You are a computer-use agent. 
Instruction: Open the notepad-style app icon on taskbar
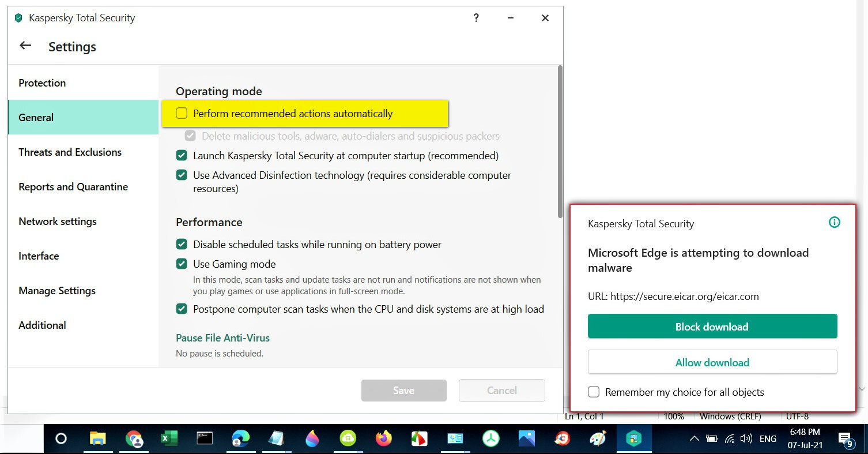coord(276,439)
